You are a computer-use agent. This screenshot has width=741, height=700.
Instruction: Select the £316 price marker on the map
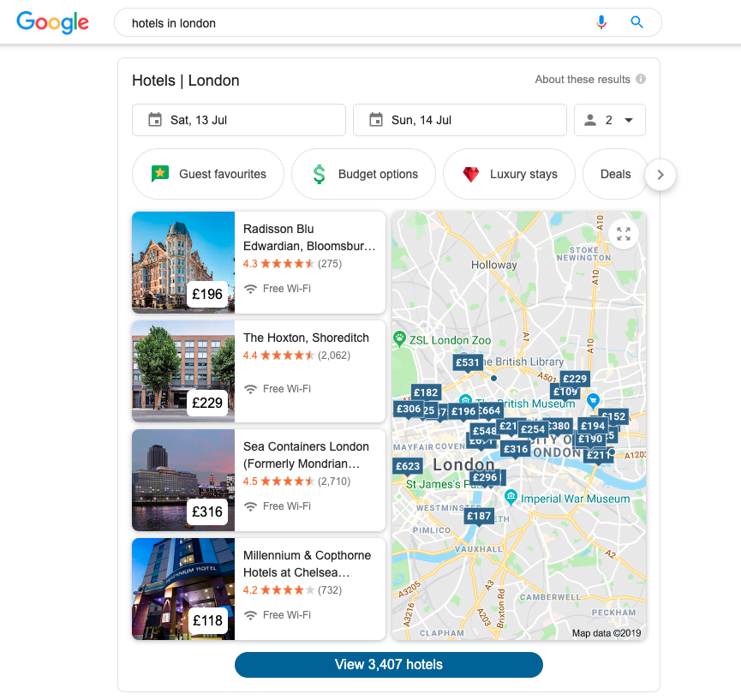click(x=515, y=449)
